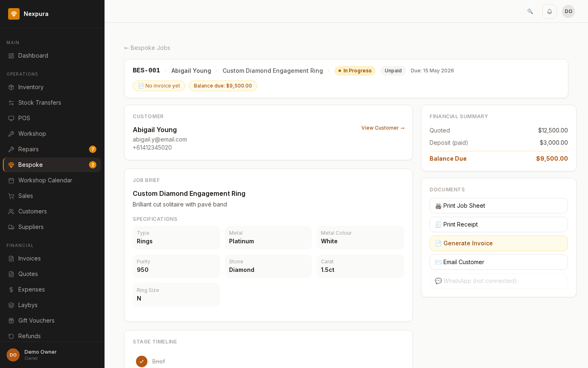Click the Gift Vouchers gift icon
The image size is (588, 368).
[11, 321]
